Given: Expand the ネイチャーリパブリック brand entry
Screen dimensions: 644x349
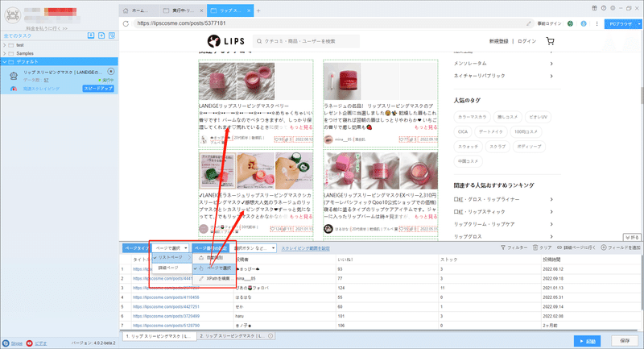Looking at the screenshot, I should pos(551,76).
